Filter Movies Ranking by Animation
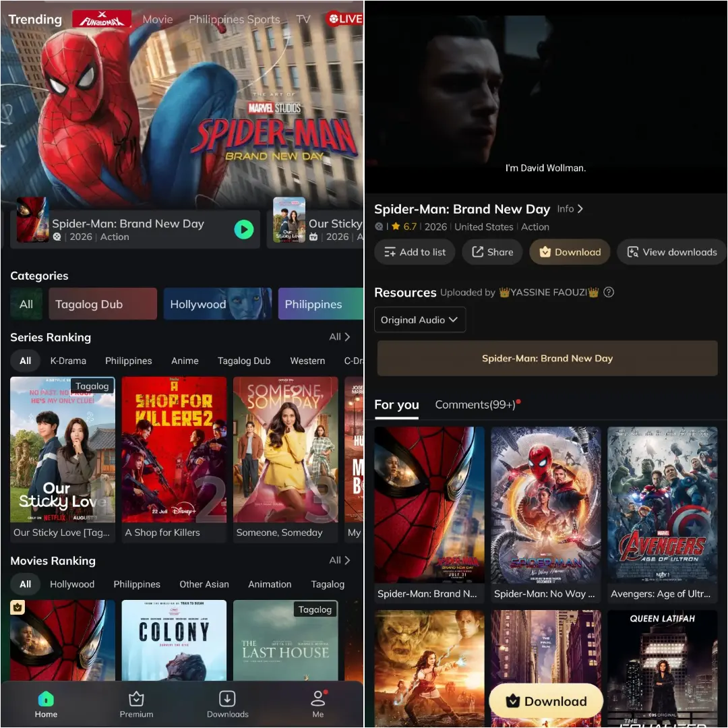 click(270, 584)
